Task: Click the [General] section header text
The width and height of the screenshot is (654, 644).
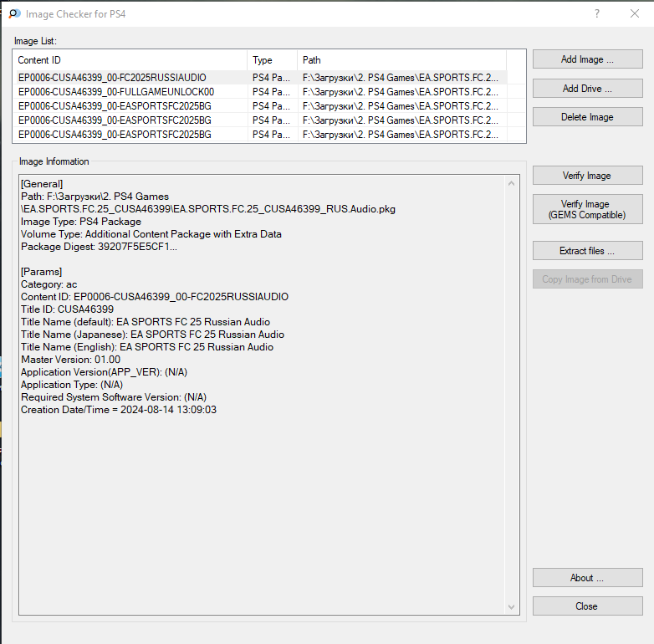Action: [x=42, y=184]
